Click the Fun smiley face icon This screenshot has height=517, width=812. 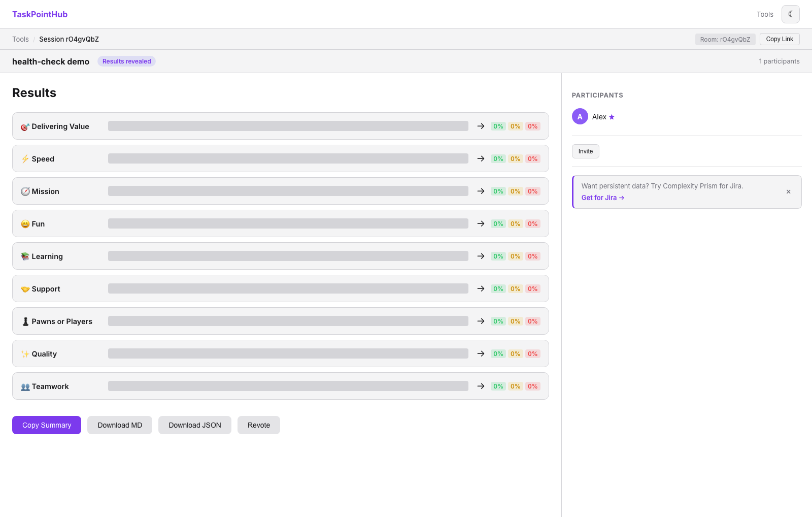(25, 224)
